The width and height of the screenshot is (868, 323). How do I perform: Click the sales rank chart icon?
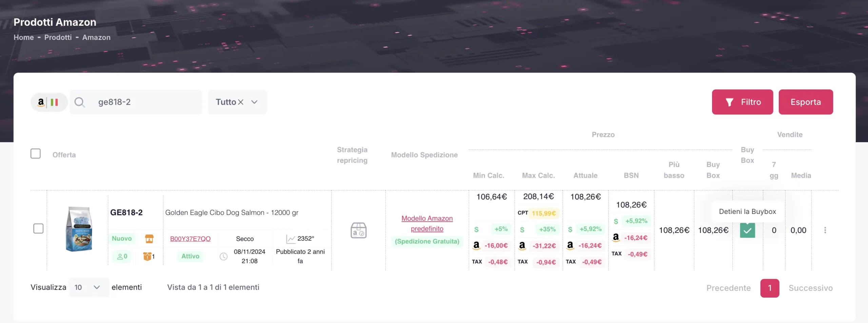click(x=291, y=239)
